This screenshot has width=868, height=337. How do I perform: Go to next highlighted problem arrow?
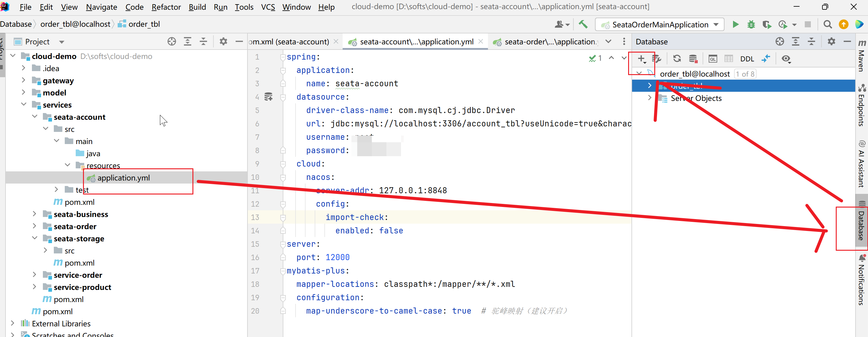[x=624, y=58]
